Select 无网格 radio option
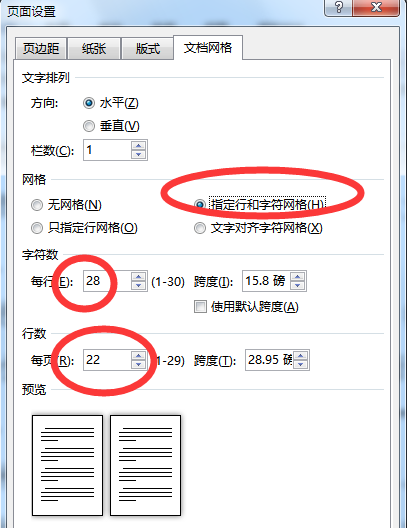The width and height of the screenshot is (407, 528). [37, 205]
